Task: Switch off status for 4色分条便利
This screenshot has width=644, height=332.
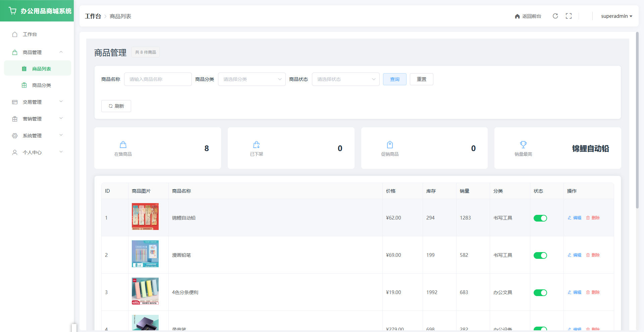Action: [540, 293]
